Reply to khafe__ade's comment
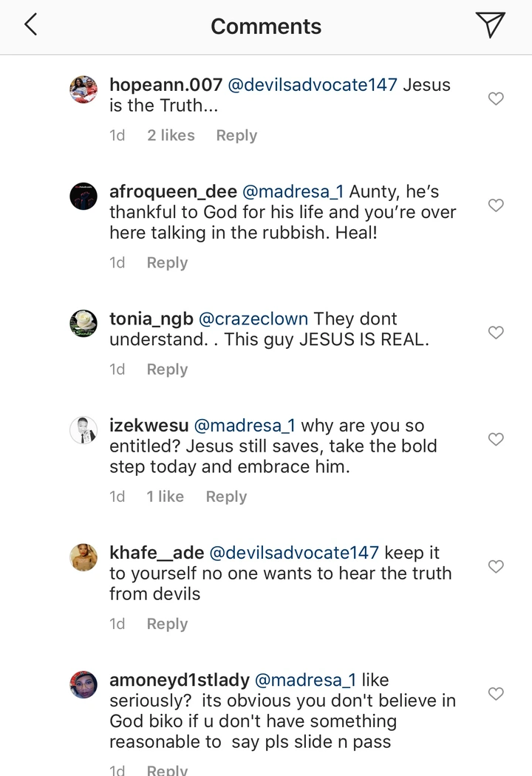 [167, 624]
